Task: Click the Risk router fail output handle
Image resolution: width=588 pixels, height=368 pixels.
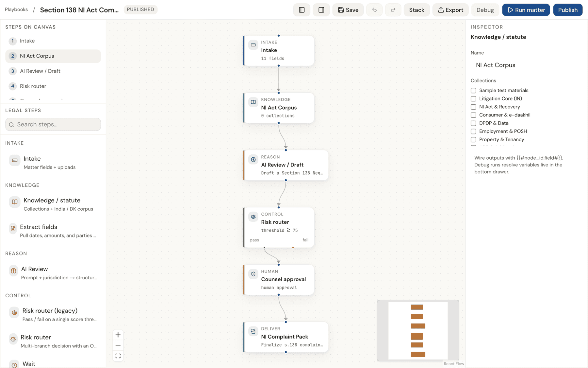Action: click(293, 248)
